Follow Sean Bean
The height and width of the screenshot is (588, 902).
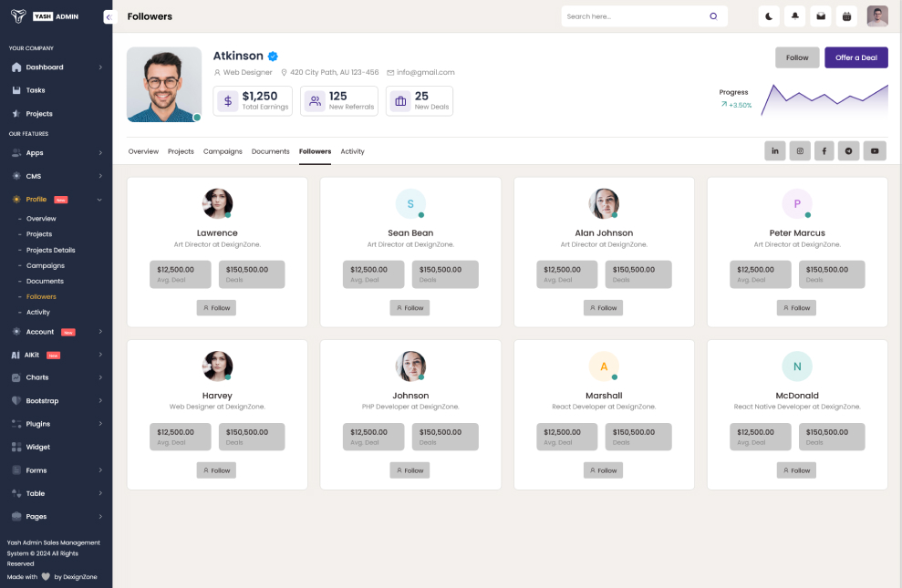[x=410, y=308]
